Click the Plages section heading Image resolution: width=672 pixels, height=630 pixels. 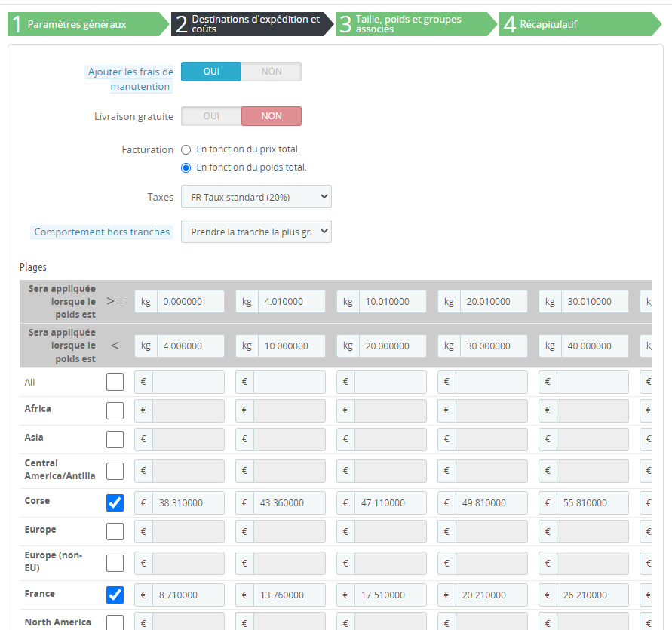coord(33,267)
